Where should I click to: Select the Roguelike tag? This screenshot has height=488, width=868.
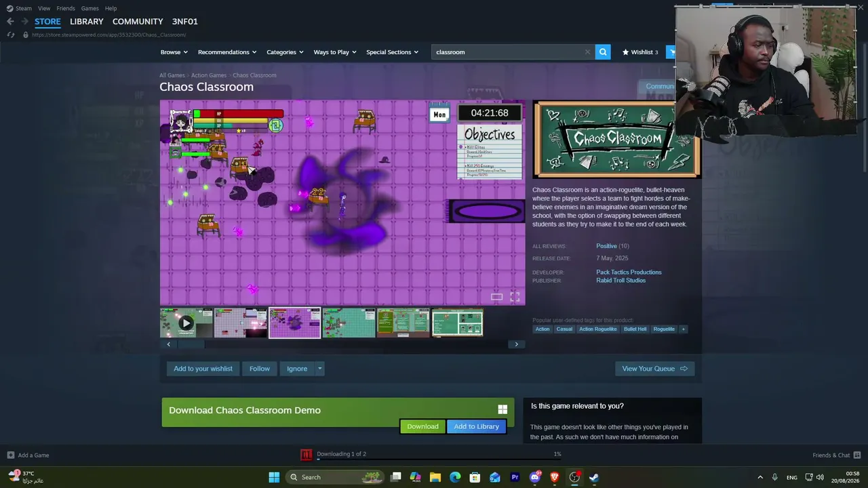click(664, 329)
